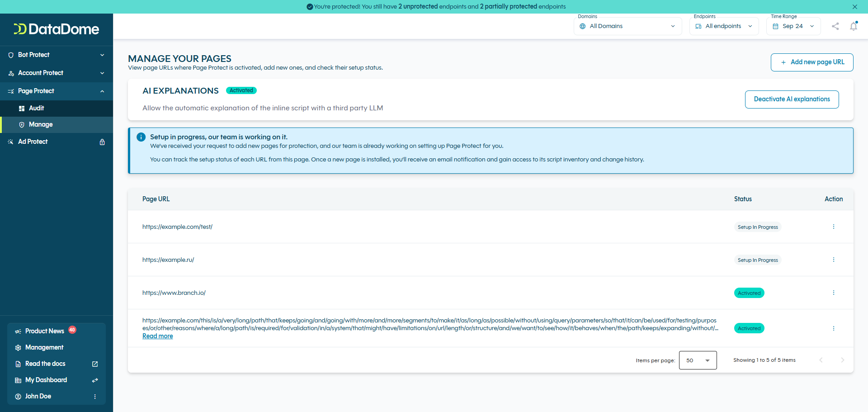Viewport: 868px width, 412px height.
Task: Click Activated badge for www.branch.io
Action: (749, 293)
